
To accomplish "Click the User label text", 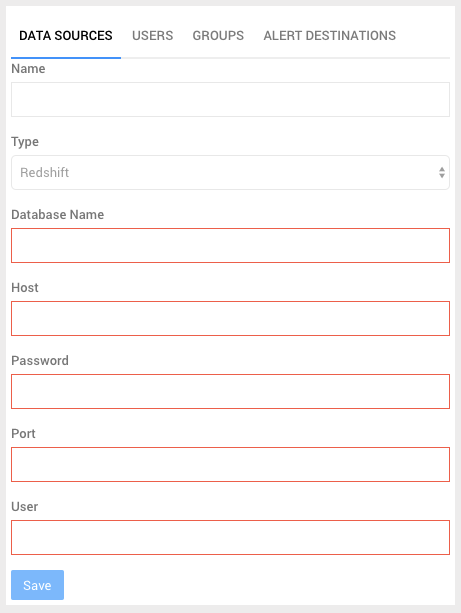I will [x=25, y=507].
